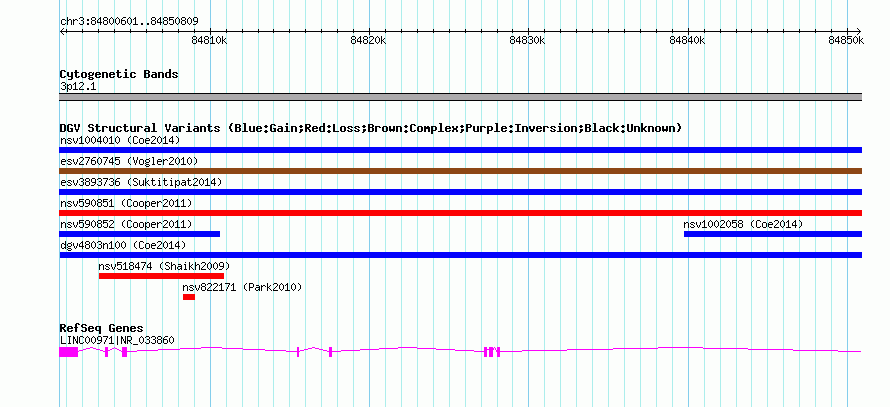This screenshot has height=407, width=890.
Task: Click the dgv4803n100 (Coe2014) label
Action: coord(123,245)
